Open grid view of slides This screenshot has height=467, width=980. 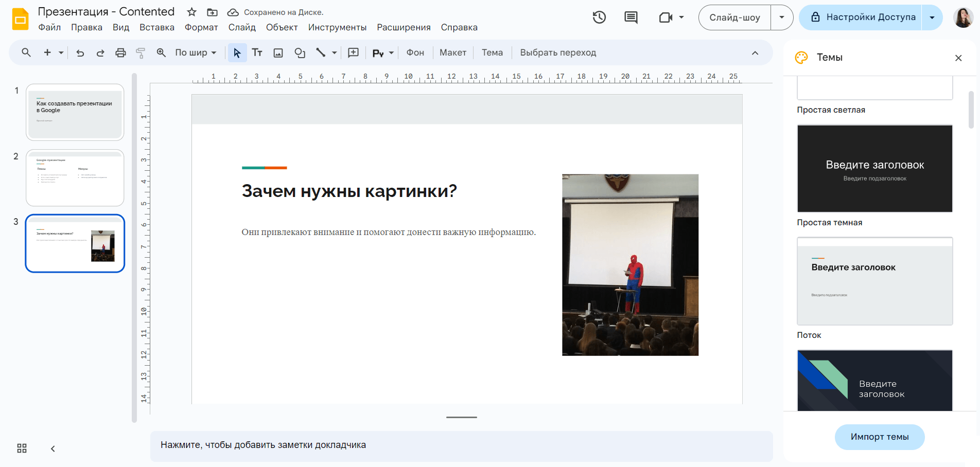tap(22, 448)
